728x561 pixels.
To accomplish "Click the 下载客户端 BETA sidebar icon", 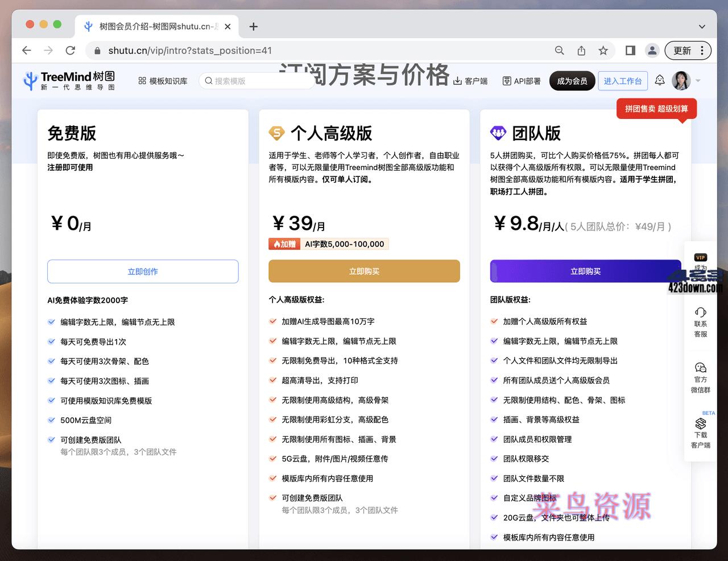I will tap(700, 431).
